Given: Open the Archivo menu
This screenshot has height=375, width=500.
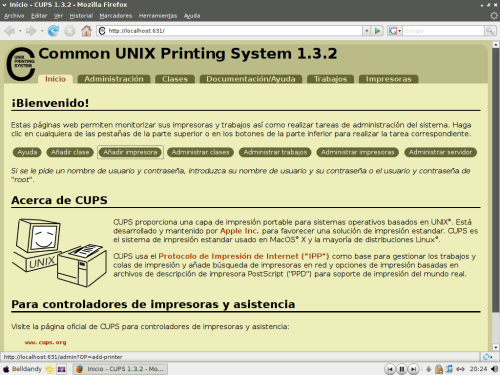Looking at the screenshot, I should click(14, 16).
